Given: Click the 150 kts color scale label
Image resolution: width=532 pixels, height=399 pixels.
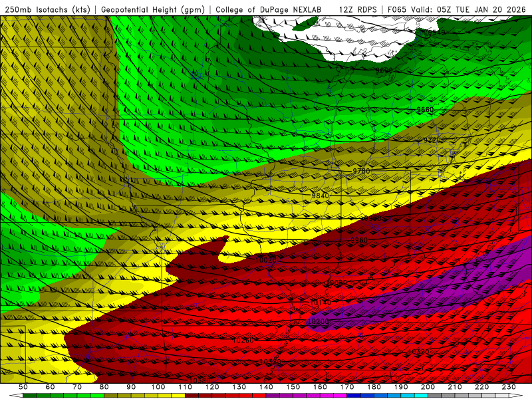Looking at the screenshot, I should tap(293, 387).
